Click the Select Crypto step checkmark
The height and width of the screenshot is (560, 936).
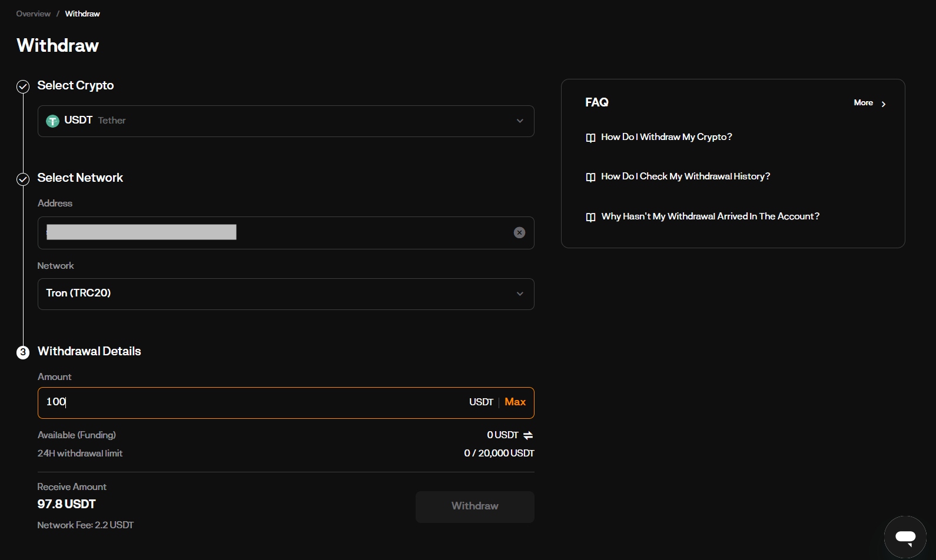point(23,86)
